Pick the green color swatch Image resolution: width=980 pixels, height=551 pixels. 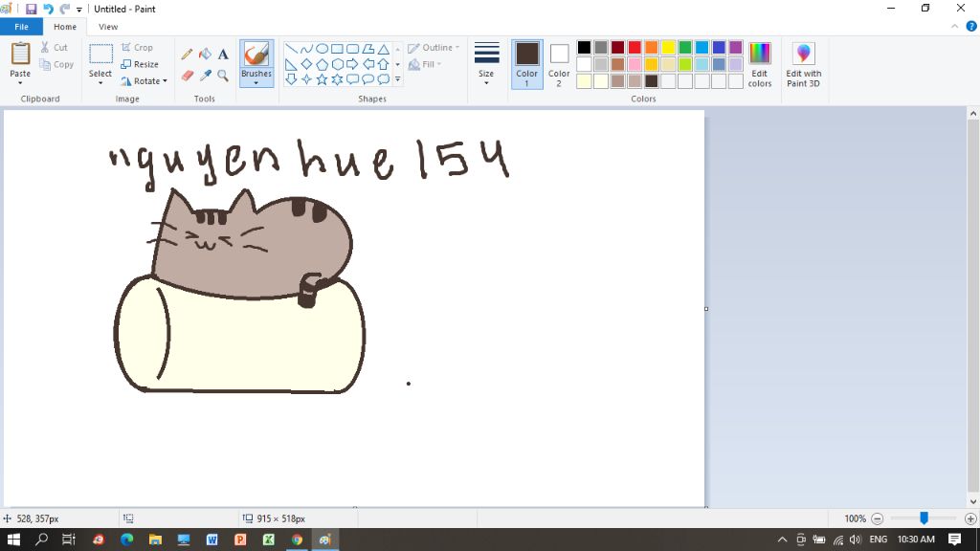pos(685,48)
